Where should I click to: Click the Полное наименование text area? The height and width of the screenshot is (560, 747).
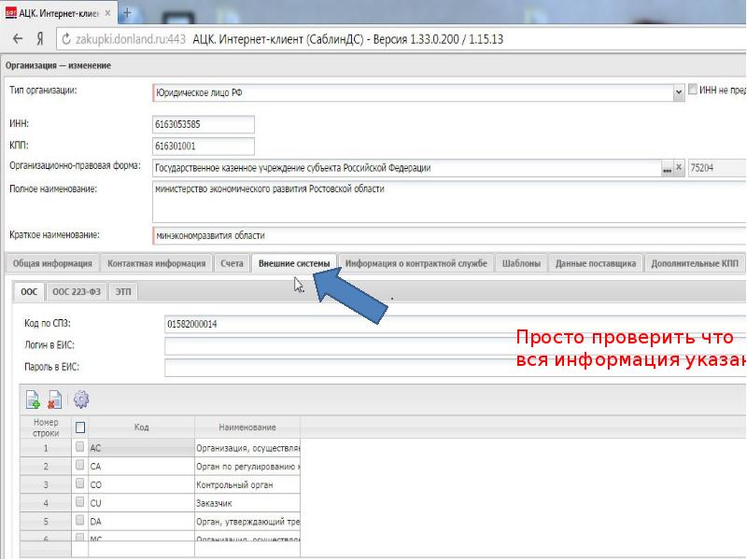tap(449, 202)
